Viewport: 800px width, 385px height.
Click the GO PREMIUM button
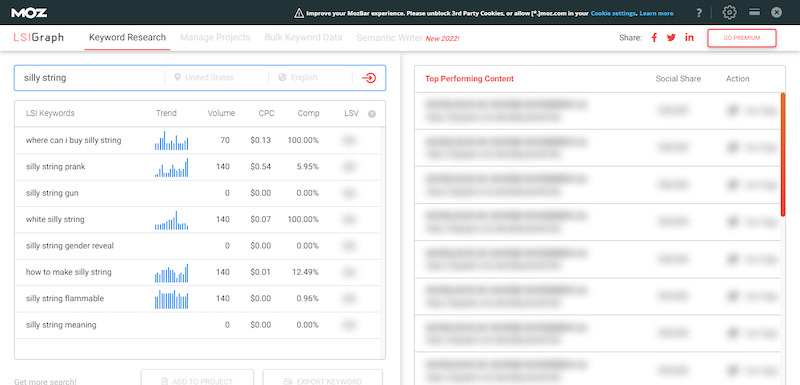(x=742, y=38)
